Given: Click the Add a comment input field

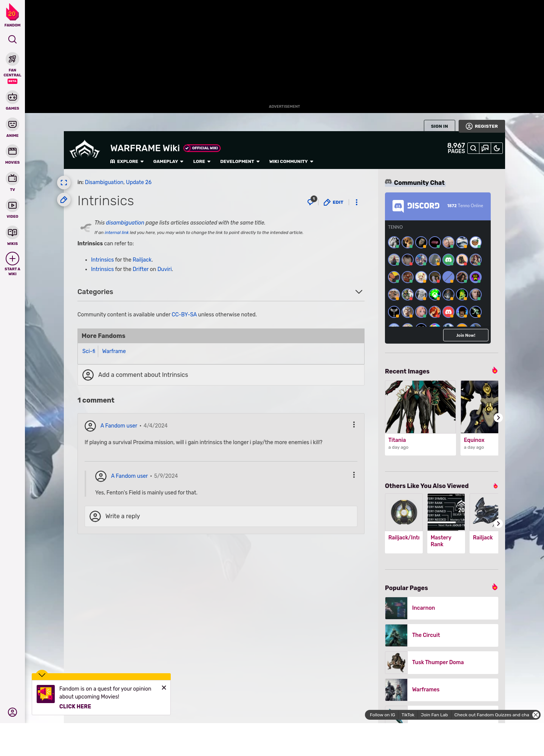Looking at the screenshot, I should [221, 375].
